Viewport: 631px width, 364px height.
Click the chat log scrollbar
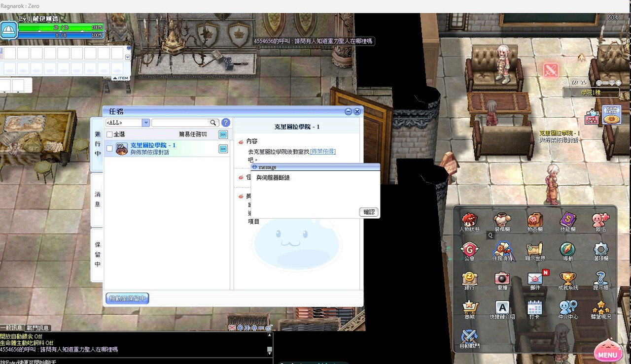pyautogui.click(x=270, y=344)
